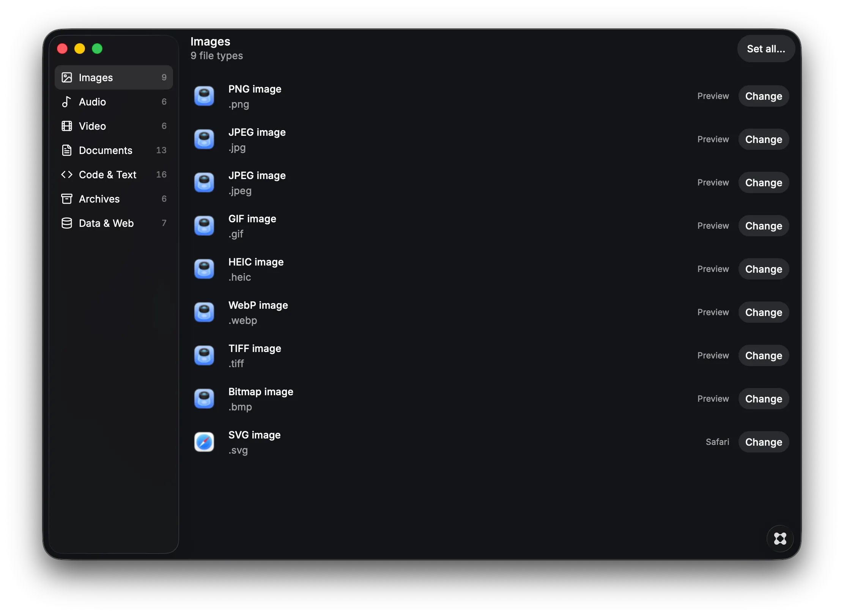844x616 pixels.
Task: Click the '9 file types' subtitle
Action: [x=217, y=56]
